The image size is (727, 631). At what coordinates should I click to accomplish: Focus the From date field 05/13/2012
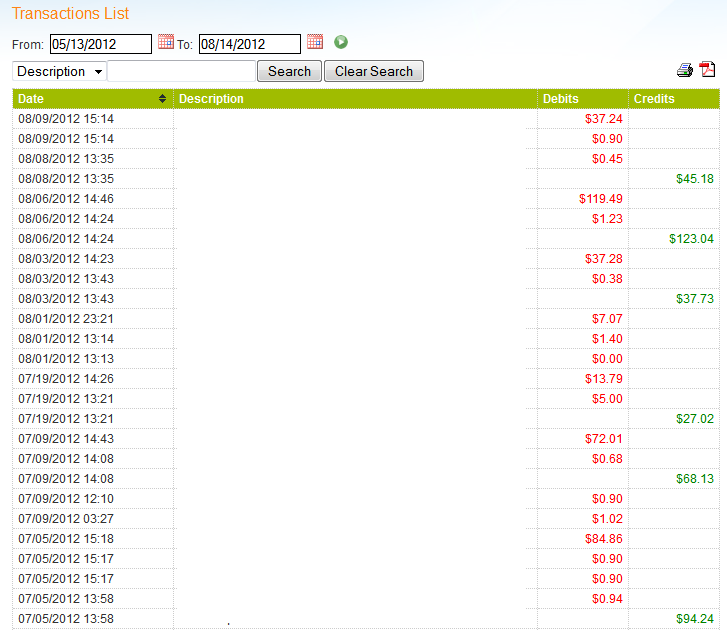(x=100, y=44)
